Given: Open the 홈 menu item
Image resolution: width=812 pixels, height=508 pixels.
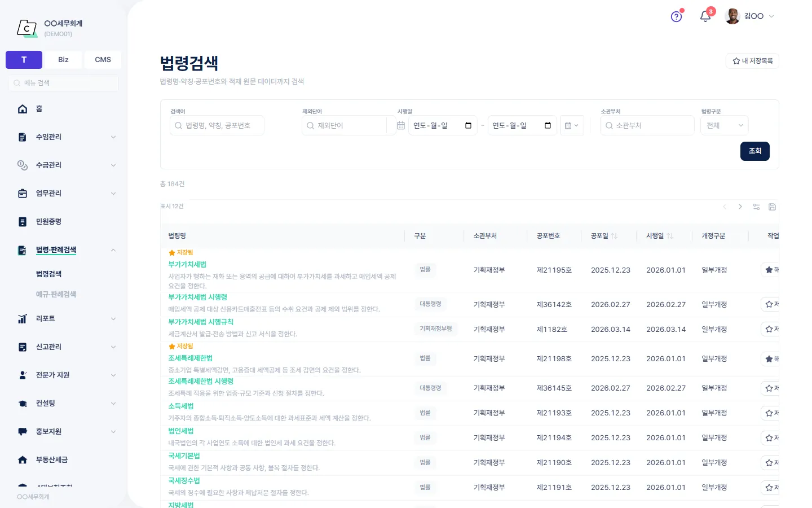Looking at the screenshot, I should coord(39,109).
